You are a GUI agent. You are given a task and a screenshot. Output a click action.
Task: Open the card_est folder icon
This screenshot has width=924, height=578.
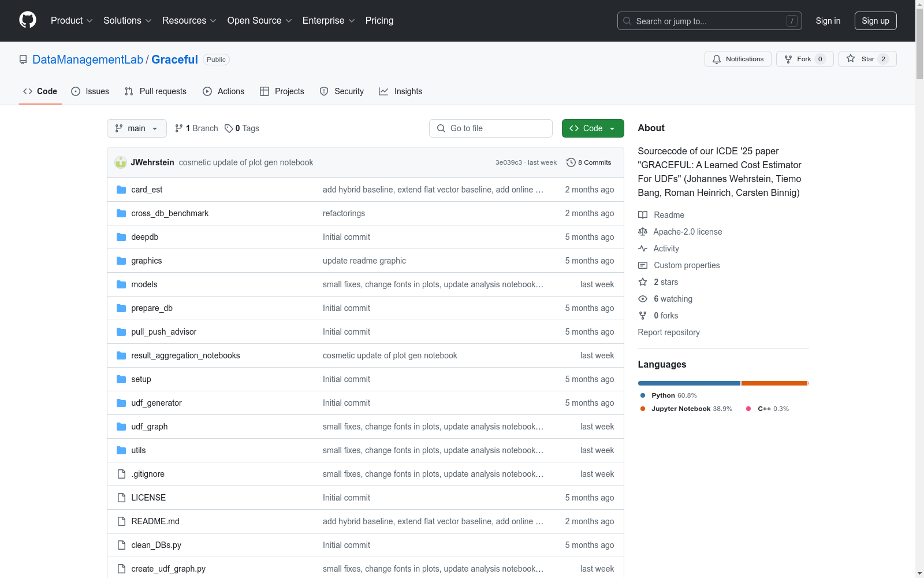click(x=121, y=190)
